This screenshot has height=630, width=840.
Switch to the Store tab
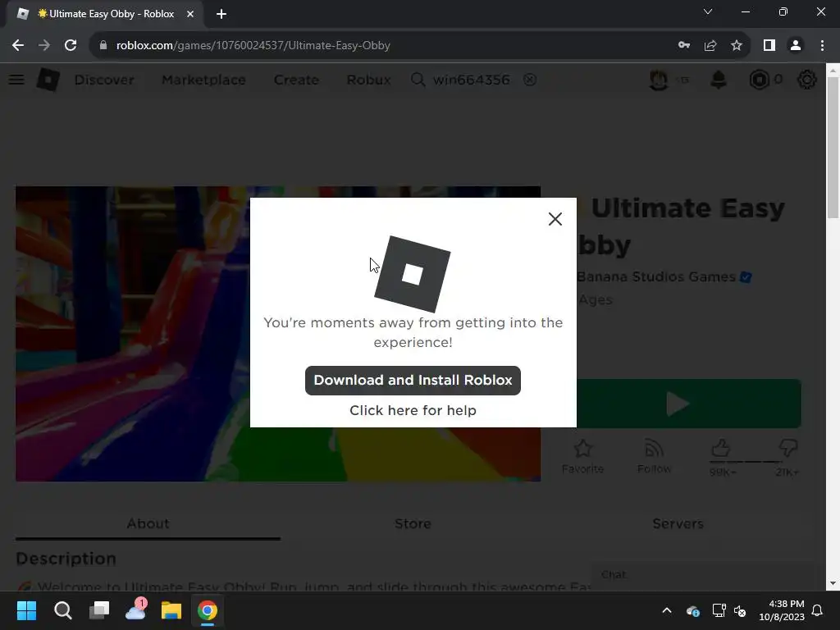click(x=413, y=524)
